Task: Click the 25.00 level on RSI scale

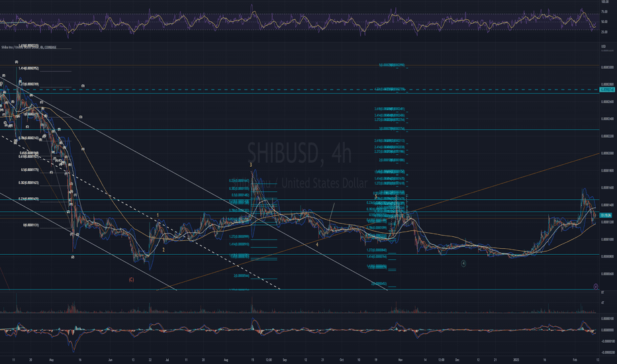Action: pos(604,32)
